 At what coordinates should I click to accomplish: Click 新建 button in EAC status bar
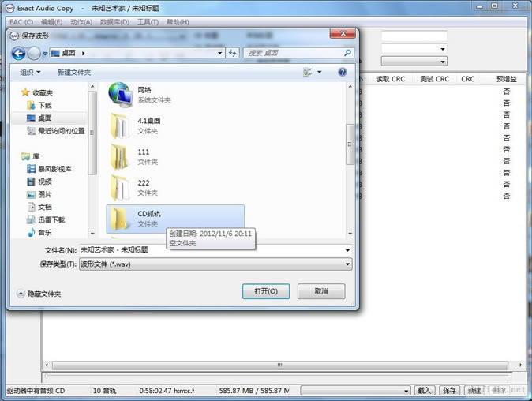click(x=474, y=391)
